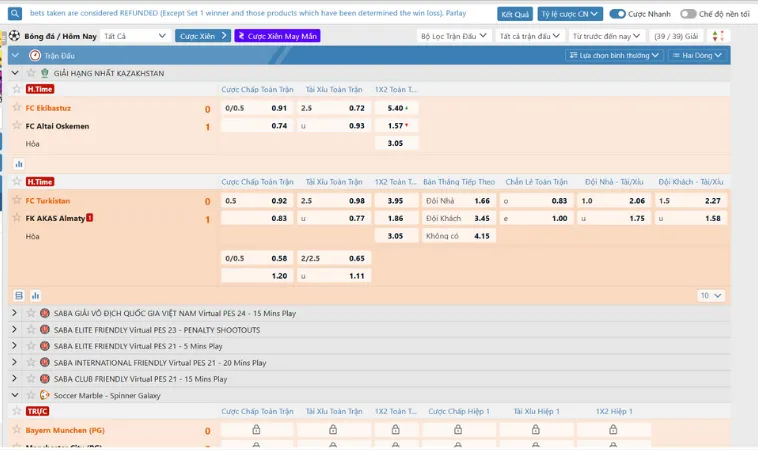
Task: Star FC Ekibastuz as a favorite
Action: [x=16, y=108]
